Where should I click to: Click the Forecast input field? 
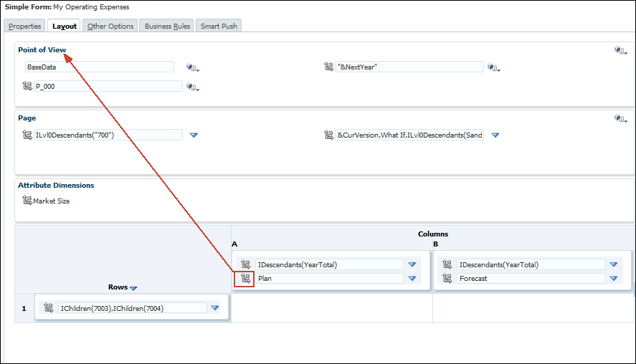[x=531, y=279]
